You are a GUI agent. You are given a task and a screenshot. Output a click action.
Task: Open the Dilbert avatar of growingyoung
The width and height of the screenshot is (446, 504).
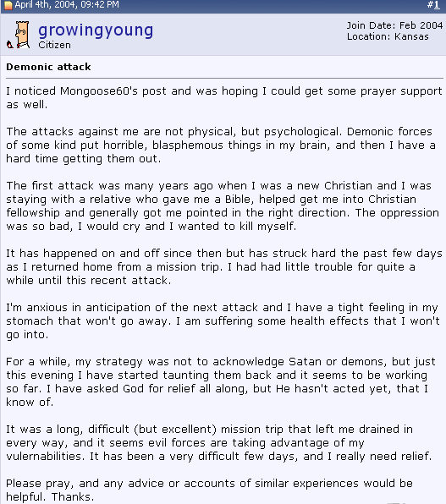[23, 35]
